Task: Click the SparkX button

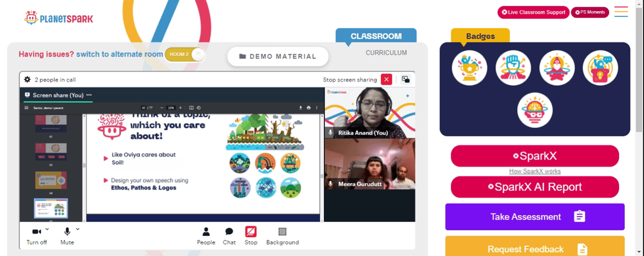Action: click(x=535, y=156)
